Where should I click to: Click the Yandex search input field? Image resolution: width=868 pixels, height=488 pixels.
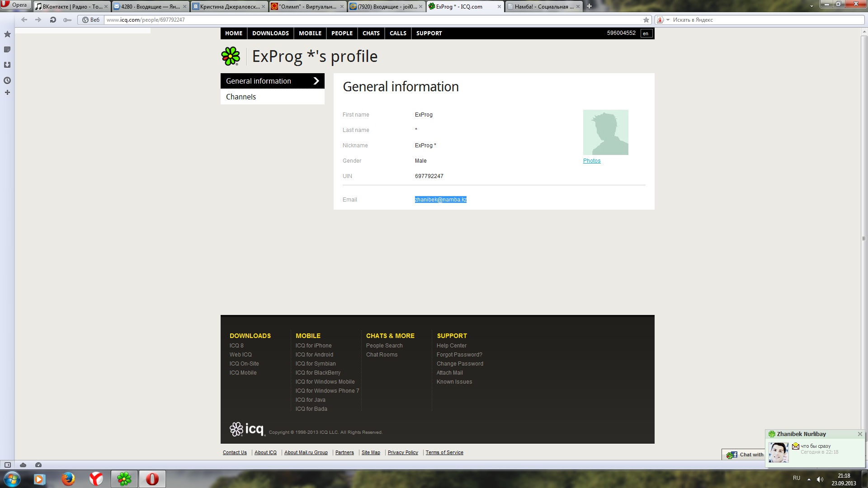pos(767,20)
